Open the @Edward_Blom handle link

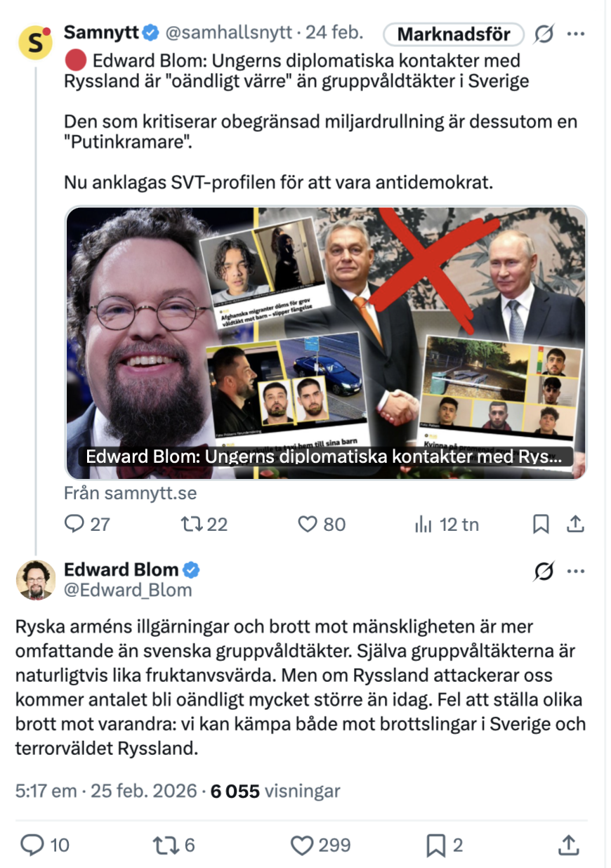(128, 591)
